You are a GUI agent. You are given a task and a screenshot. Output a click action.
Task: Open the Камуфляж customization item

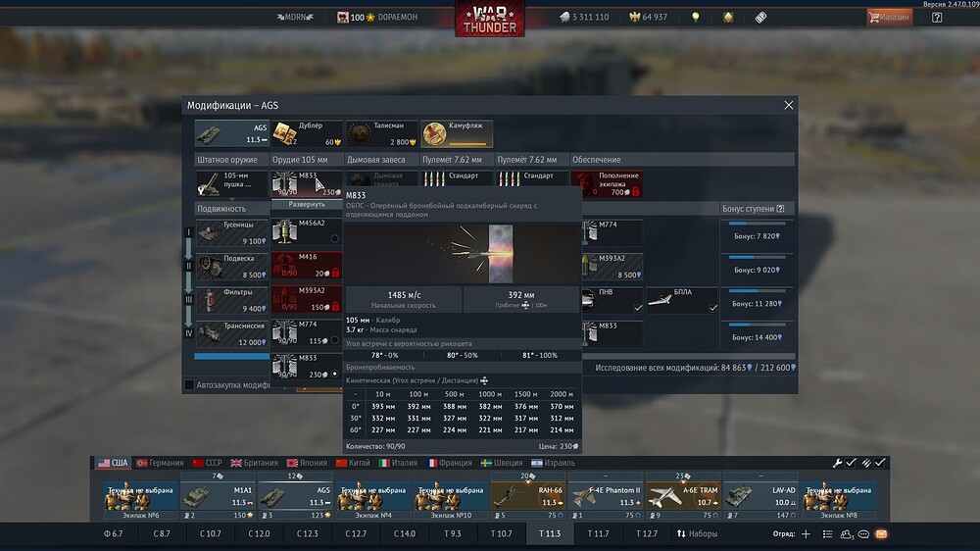pos(457,133)
